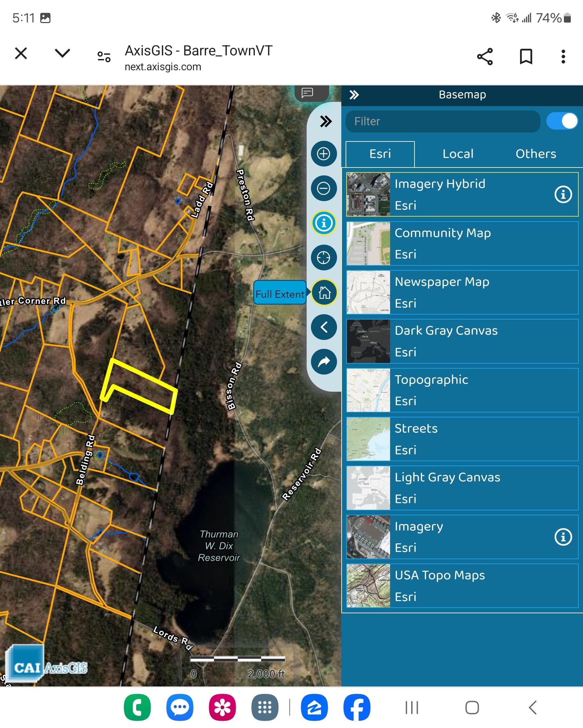
Task: Switch to the Others tab
Action: tap(536, 154)
